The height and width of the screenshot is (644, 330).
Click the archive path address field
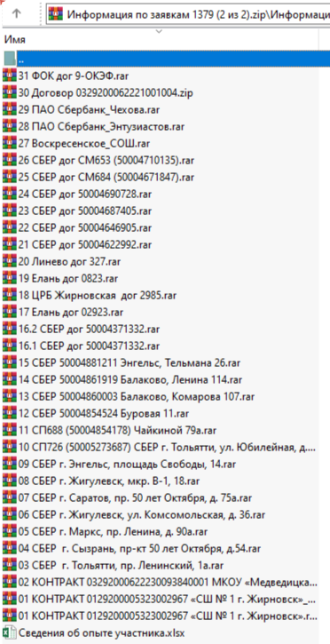pos(189,14)
